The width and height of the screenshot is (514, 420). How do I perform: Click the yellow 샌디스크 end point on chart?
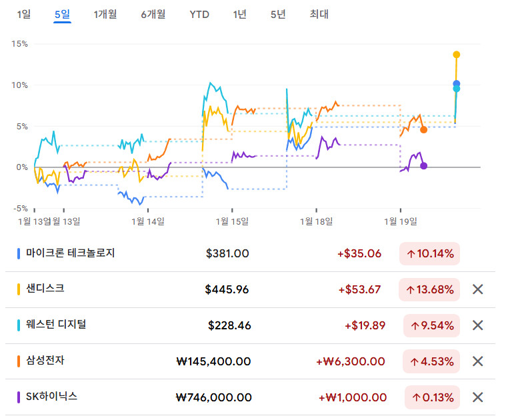457,55
